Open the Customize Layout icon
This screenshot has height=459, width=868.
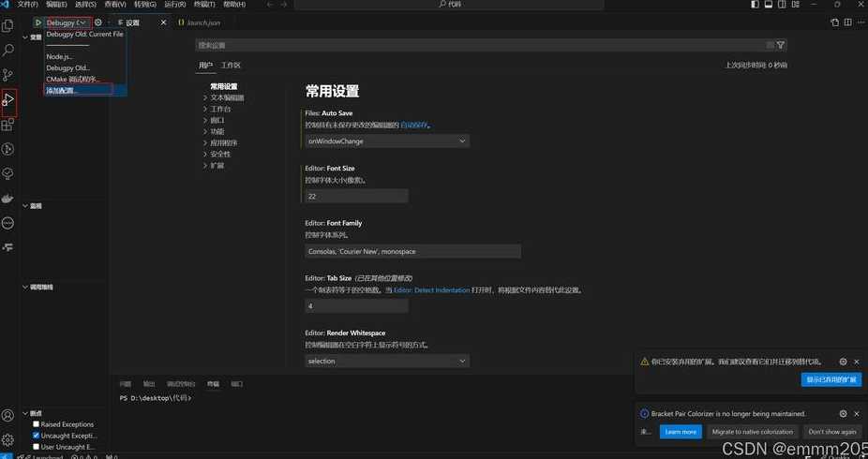[796, 5]
